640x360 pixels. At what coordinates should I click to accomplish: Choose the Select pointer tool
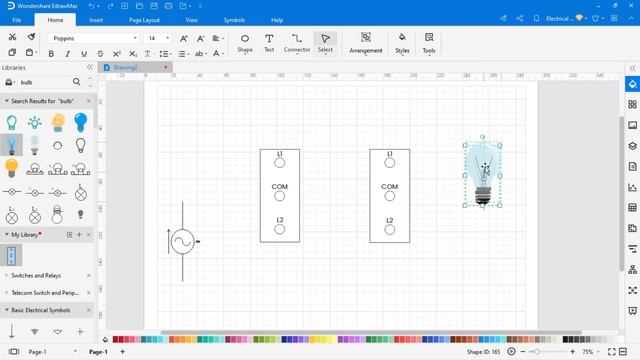[x=325, y=43]
